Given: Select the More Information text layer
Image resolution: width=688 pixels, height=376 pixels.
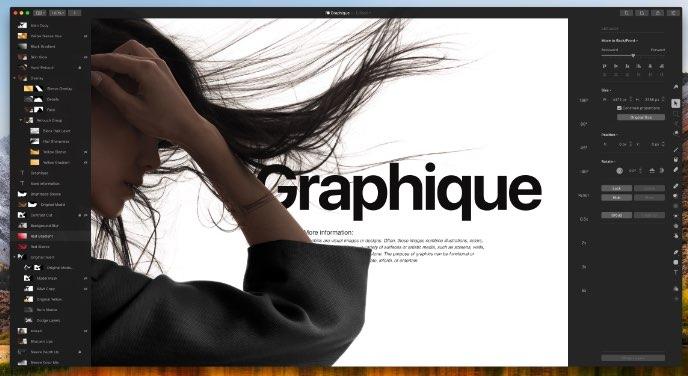Looking at the screenshot, I should pyautogui.click(x=50, y=183).
